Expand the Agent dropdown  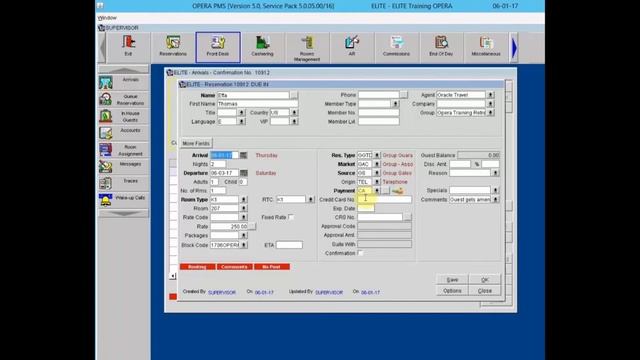490,95
